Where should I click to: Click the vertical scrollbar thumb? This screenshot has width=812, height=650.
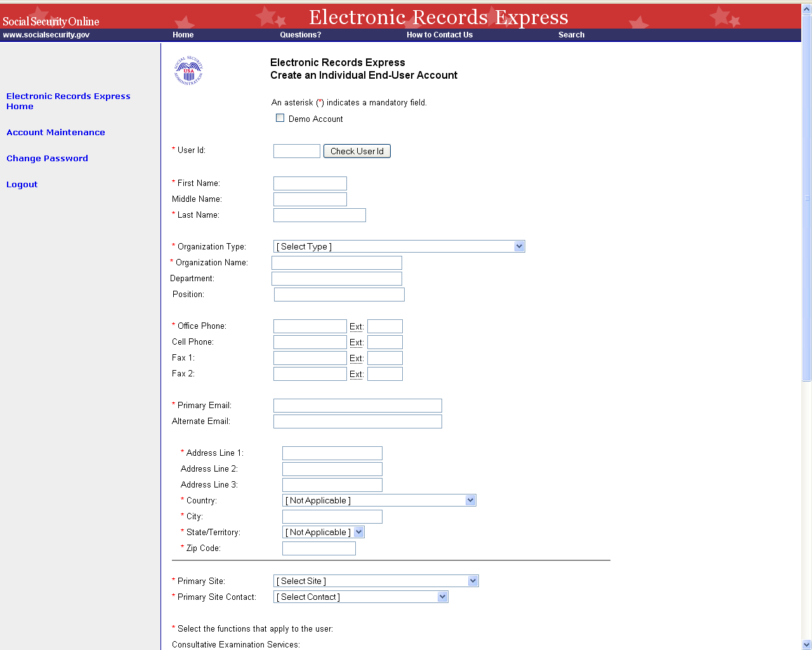pyautogui.click(x=807, y=198)
